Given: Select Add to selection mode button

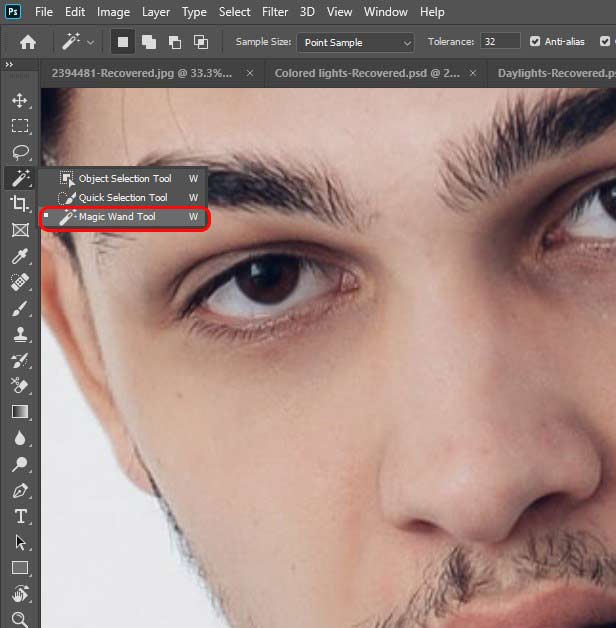Looking at the screenshot, I should (x=149, y=42).
